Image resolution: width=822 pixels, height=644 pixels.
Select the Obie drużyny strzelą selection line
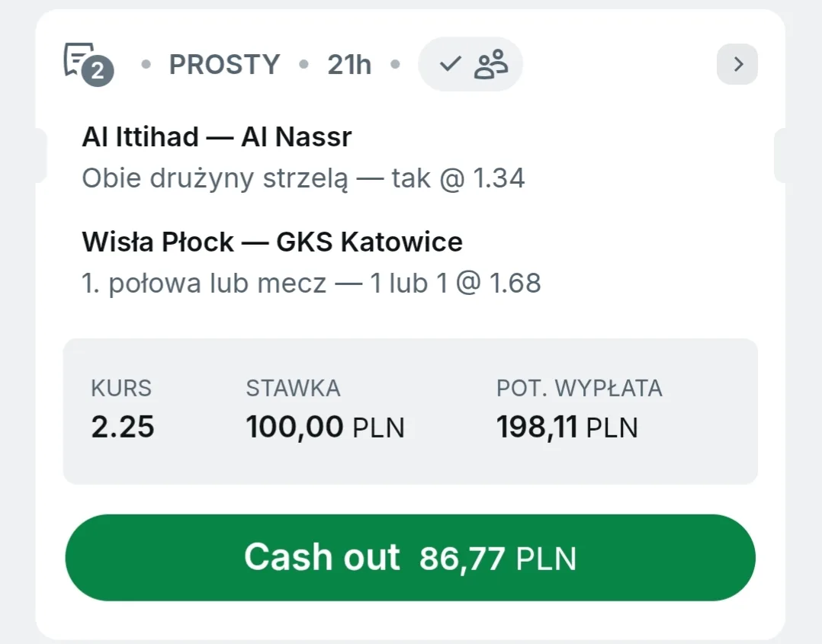[x=303, y=178]
